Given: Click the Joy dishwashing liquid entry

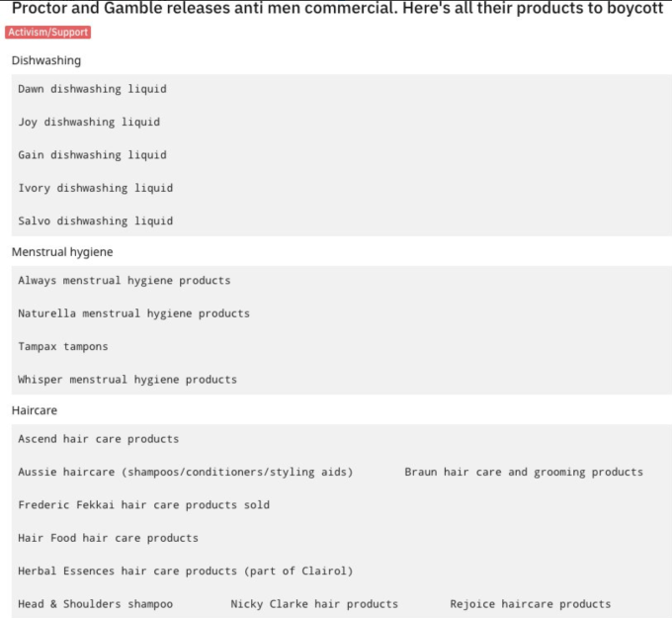Looking at the screenshot, I should coord(89,123).
